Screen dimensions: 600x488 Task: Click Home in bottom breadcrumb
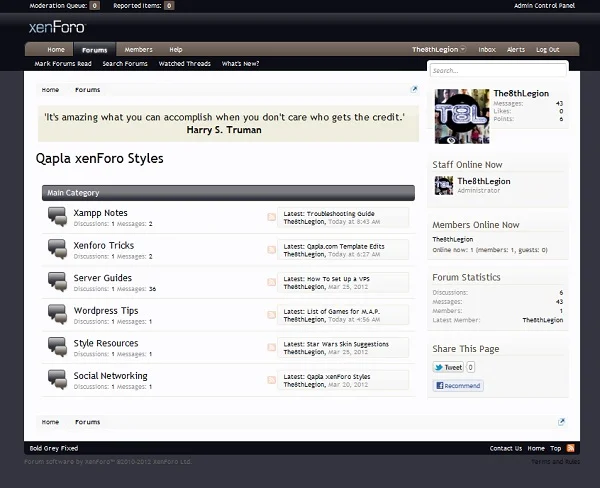pyautogui.click(x=50, y=422)
